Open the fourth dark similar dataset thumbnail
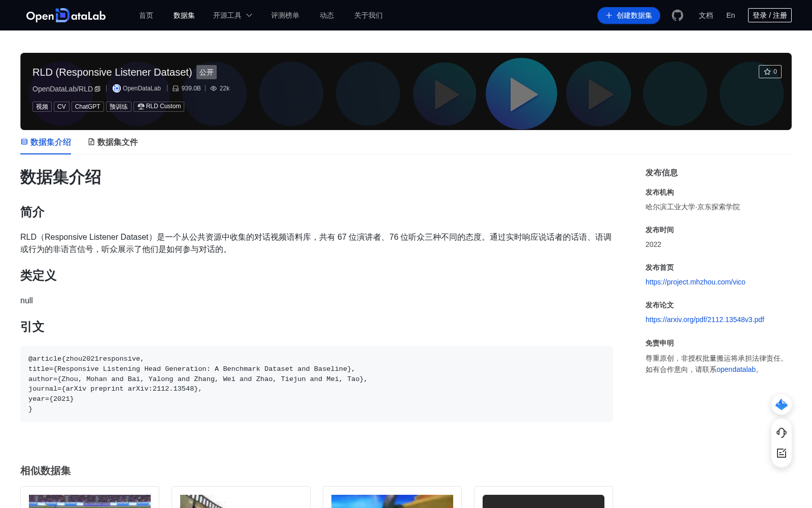 pyautogui.click(x=544, y=501)
